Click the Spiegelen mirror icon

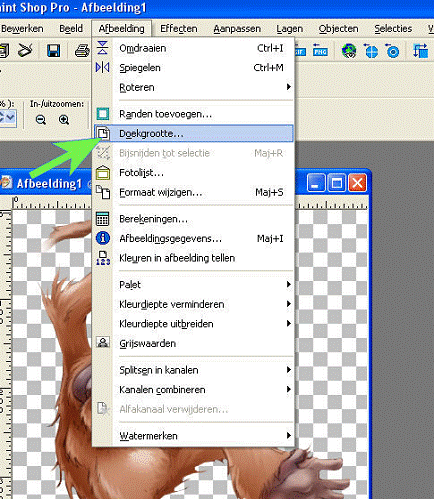click(102, 68)
